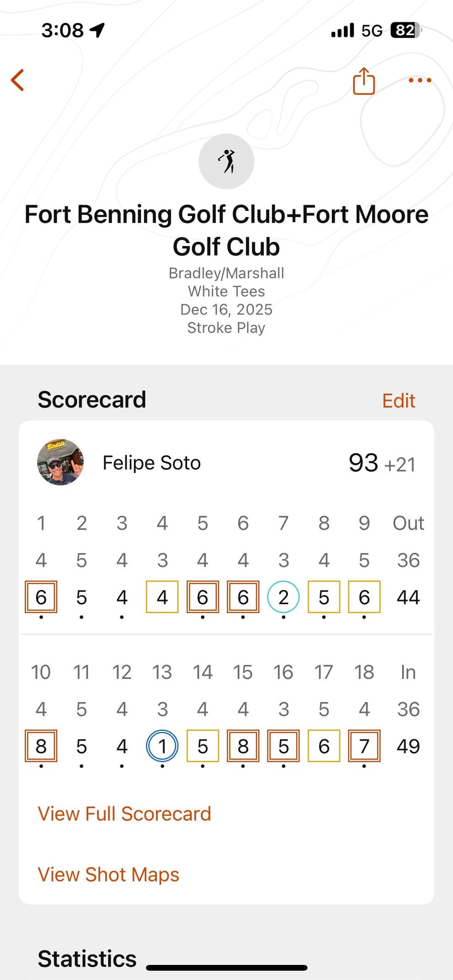
Task: Tap the share icon
Action: [364, 81]
